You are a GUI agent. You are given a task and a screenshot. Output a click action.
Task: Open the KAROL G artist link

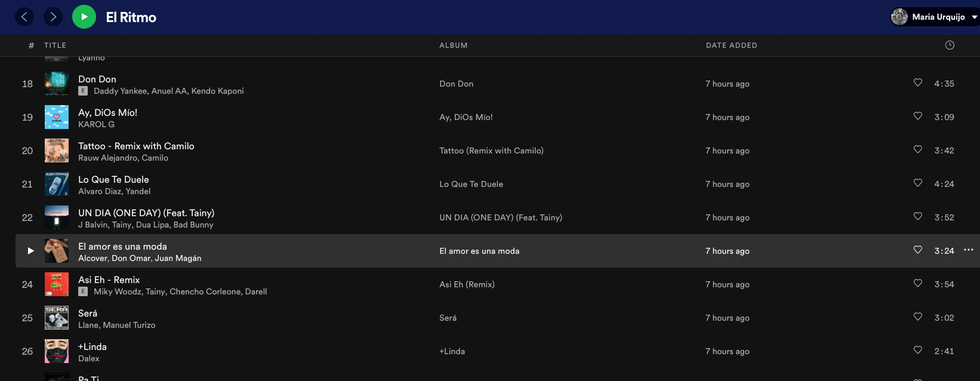pos(96,124)
